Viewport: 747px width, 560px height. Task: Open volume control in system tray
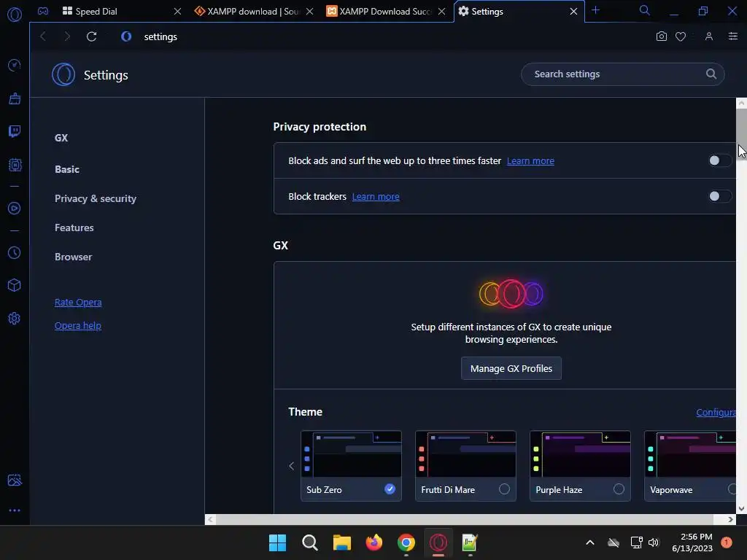click(654, 542)
